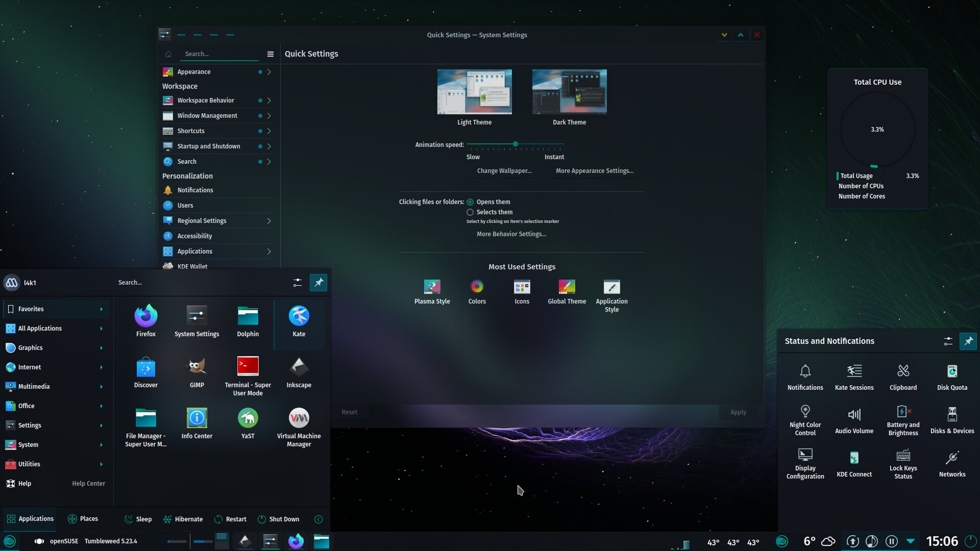Open Kate Sessions applet
This screenshot has height=551, width=980.
(x=854, y=378)
